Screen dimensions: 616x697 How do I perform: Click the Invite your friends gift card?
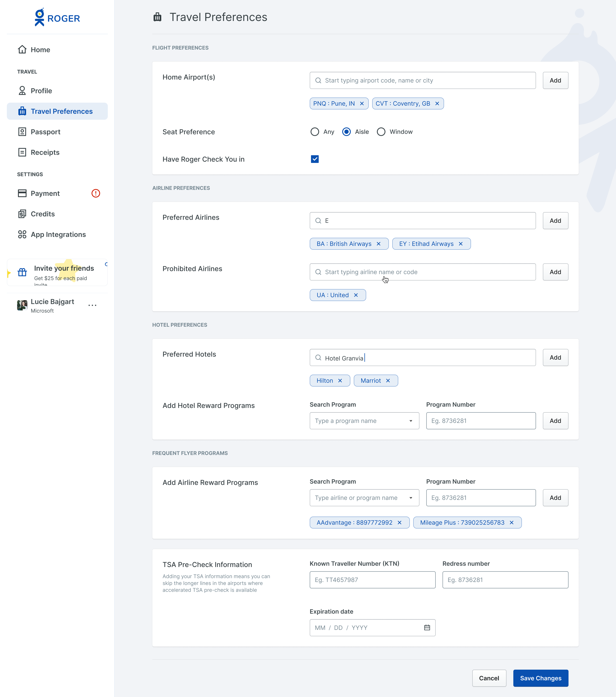tap(57, 272)
